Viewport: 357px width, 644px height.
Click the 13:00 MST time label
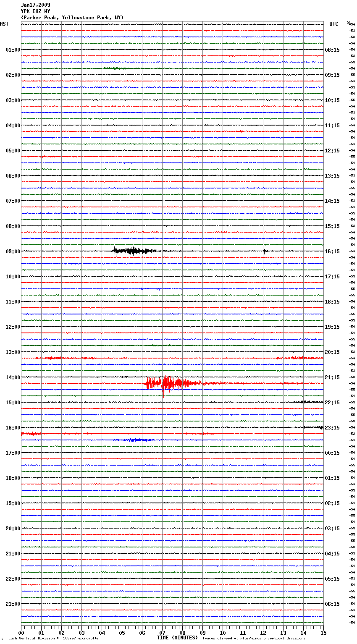13,352
